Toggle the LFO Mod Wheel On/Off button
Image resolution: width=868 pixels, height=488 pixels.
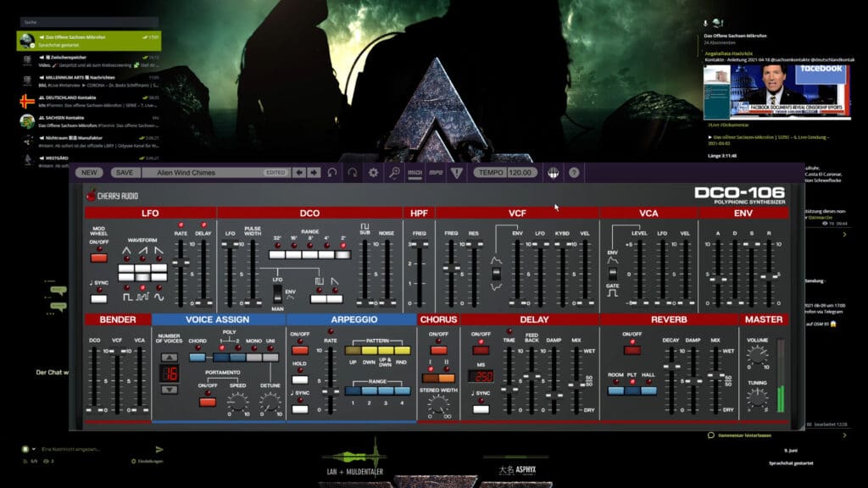(98, 258)
